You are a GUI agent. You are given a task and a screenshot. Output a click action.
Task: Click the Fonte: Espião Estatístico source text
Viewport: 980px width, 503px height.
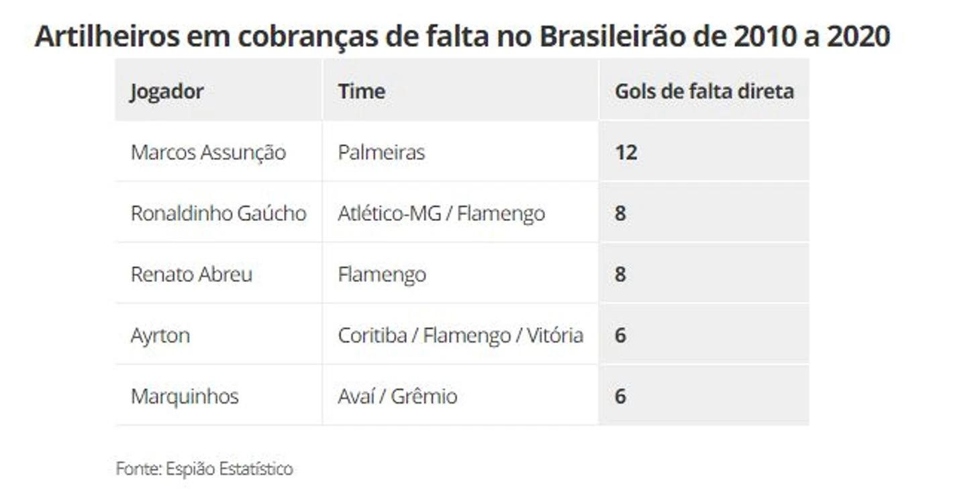pos(204,468)
